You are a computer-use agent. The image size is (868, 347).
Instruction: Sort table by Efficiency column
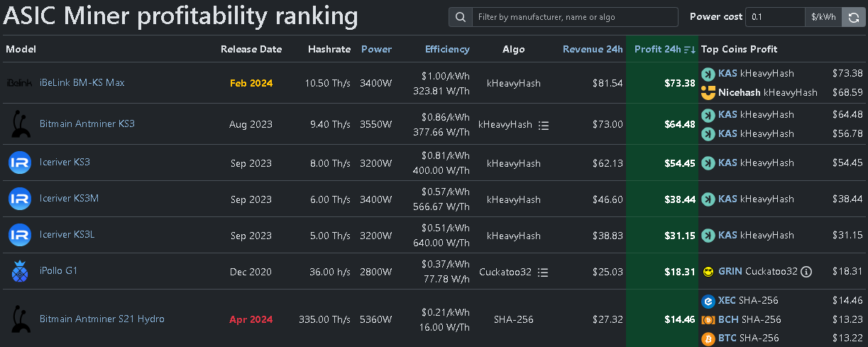(447, 49)
